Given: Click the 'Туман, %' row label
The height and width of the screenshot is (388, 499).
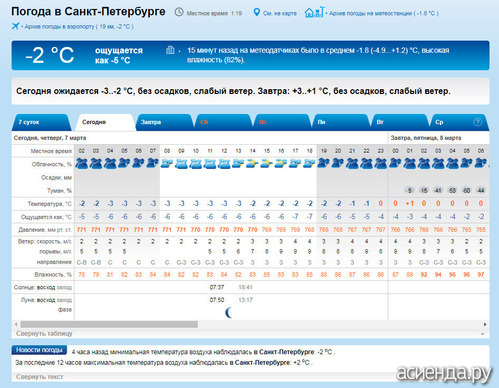Looking at the screenshot, I should 59,191.
